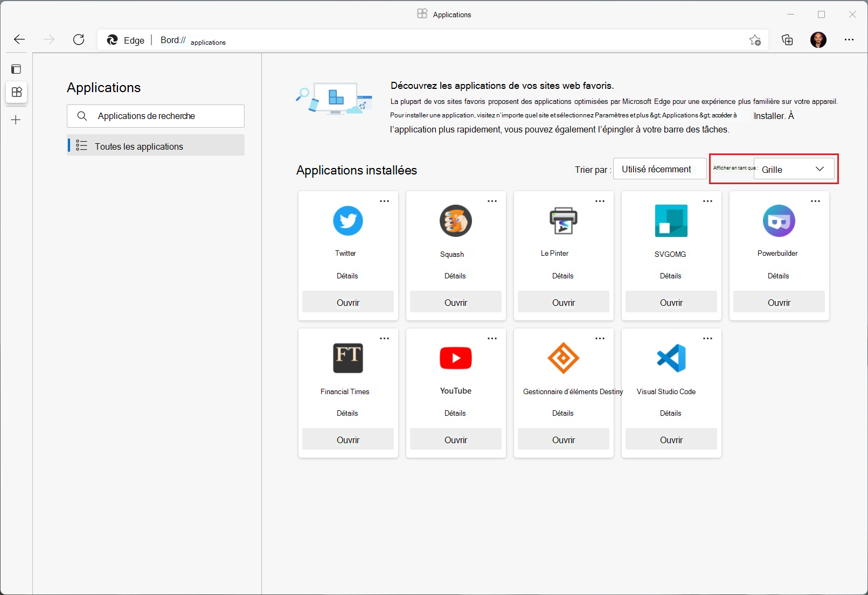Open Powerbuilder with the Ouvrir button
Screen dimensions: 868x595
[779, 302]
